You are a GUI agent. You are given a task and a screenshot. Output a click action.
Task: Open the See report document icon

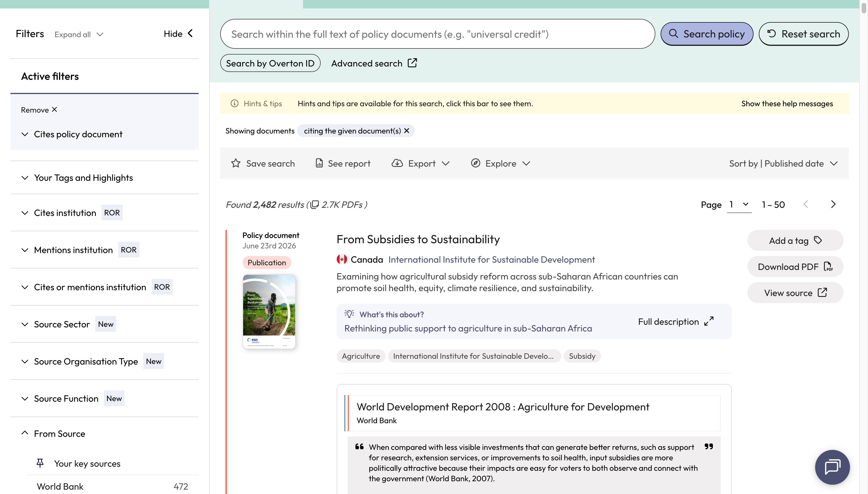click(319, 163)
